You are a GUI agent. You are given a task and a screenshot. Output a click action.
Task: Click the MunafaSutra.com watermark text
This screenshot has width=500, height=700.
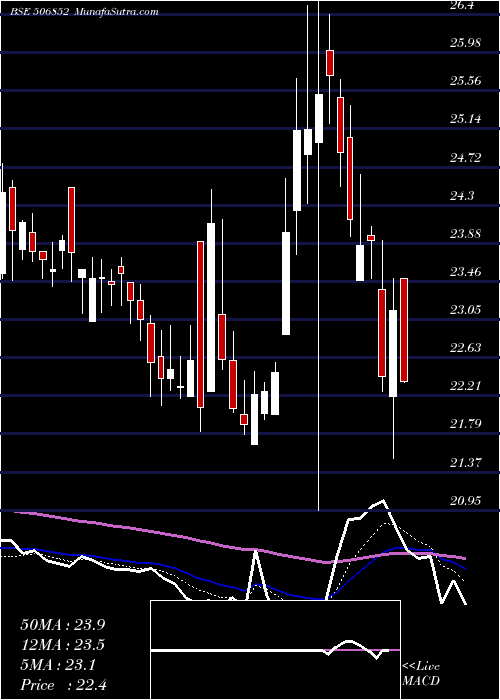click(x=116, y=12)
